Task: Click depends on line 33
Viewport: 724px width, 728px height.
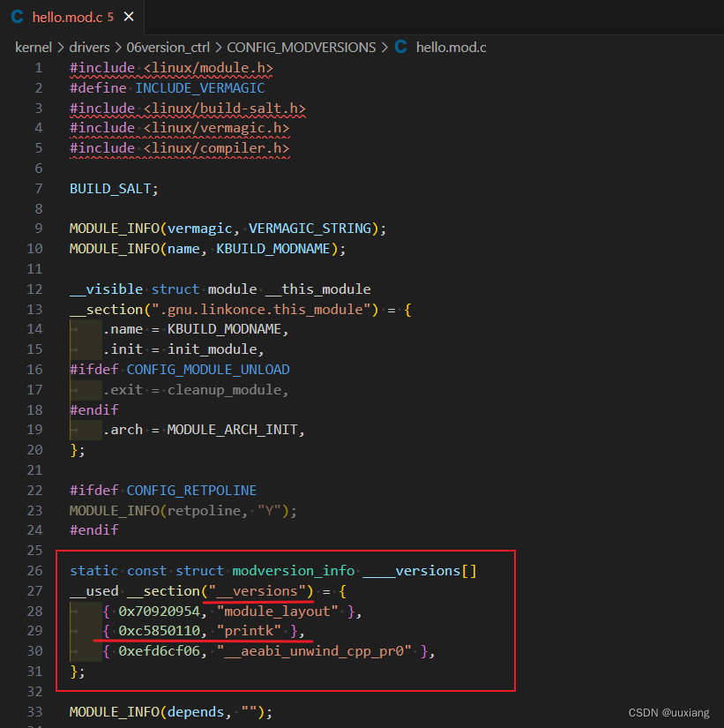Action: pos(196,712)
